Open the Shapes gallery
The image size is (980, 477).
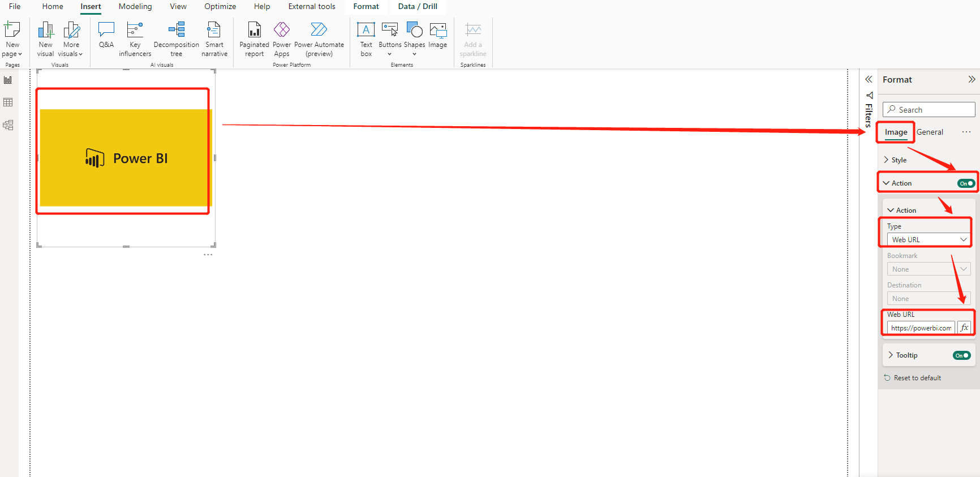pyautogui.click(x=414, y=38)
